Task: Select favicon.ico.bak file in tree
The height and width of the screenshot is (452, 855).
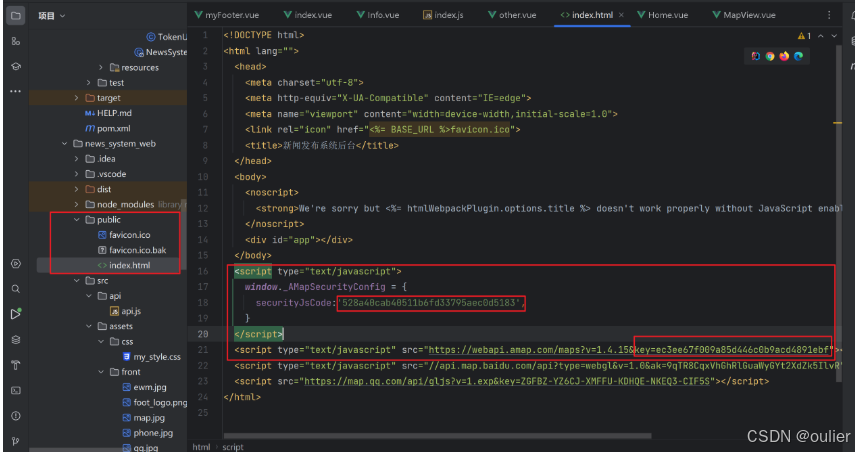Action: tap(131, 250)
